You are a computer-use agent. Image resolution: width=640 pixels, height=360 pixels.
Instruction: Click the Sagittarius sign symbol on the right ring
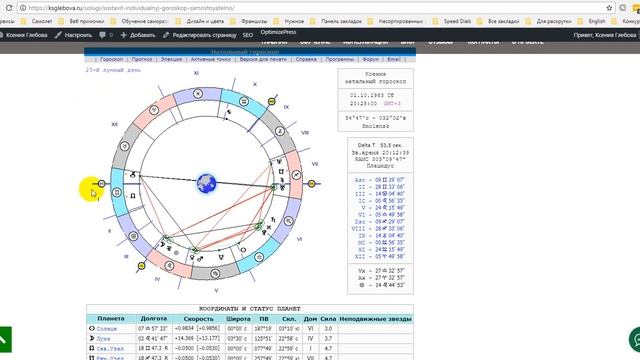click(296, 175)
